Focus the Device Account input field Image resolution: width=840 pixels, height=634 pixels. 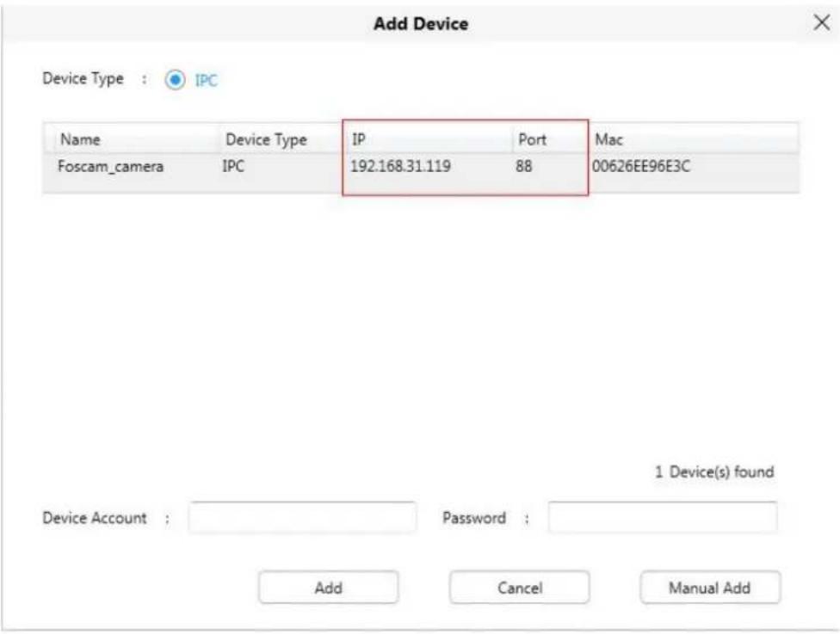click(x=302, y=517)
